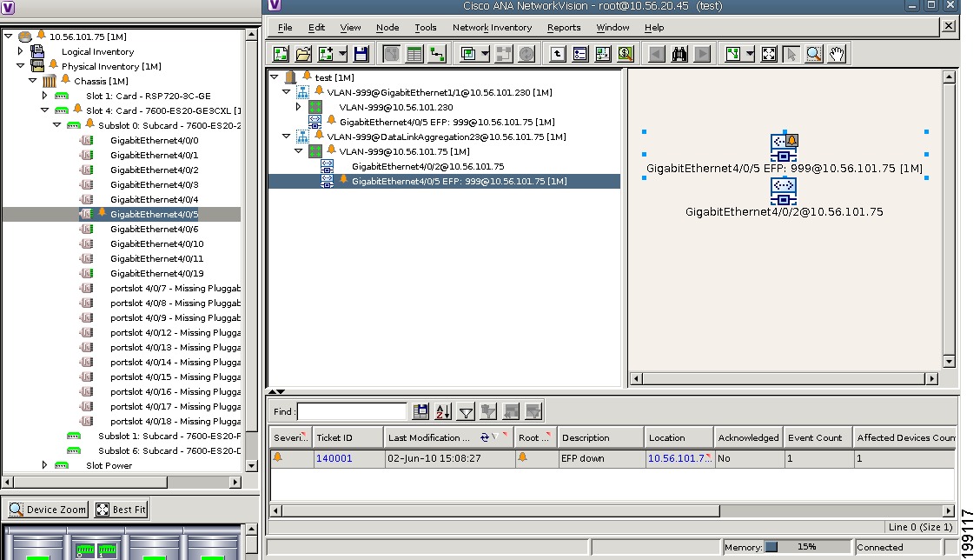Click the Best Fit button
This screenshot has width=980, height=560.
[122, 510]
